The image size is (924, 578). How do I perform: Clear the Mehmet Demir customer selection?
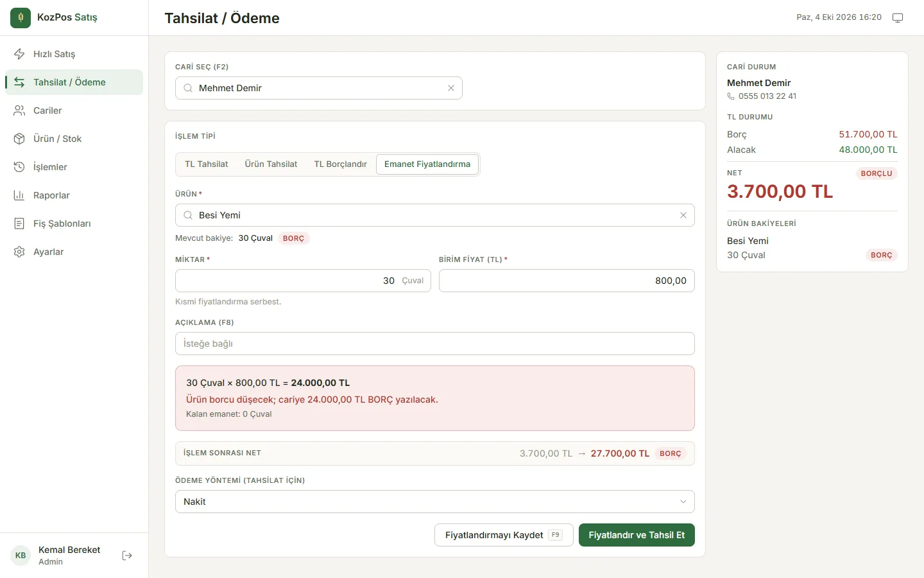tap(451, 88)
